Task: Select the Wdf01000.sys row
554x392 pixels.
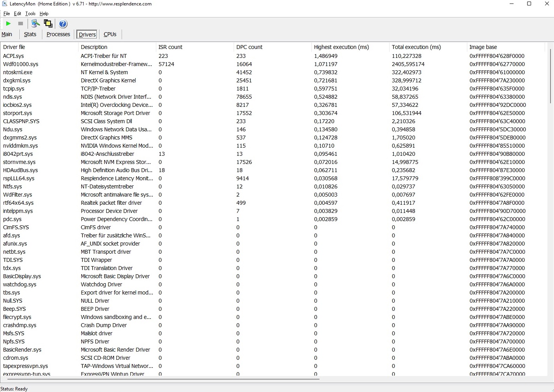Action: point(274,64)
